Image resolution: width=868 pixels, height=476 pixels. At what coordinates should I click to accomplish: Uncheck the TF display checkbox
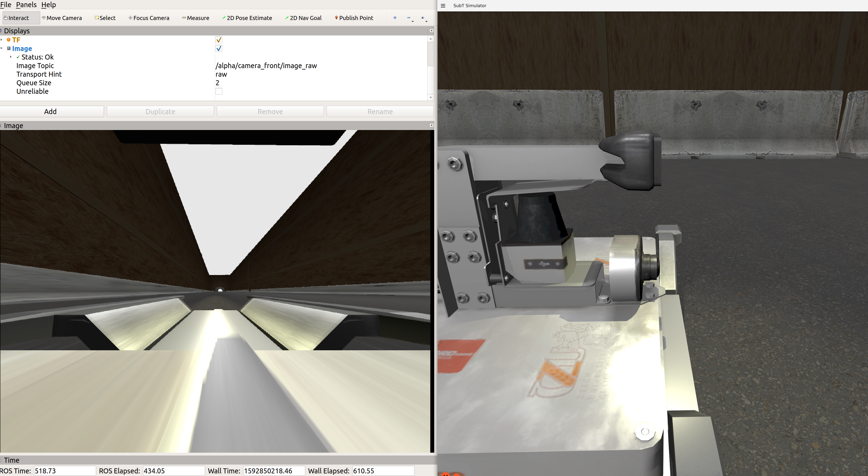pyautogui.click(x=219, y=40)
